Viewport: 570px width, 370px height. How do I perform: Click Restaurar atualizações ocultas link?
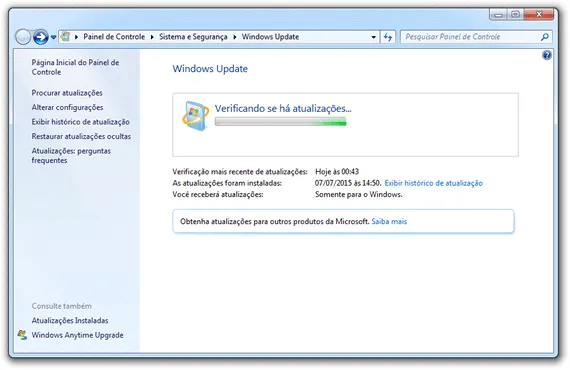point(81,136)
